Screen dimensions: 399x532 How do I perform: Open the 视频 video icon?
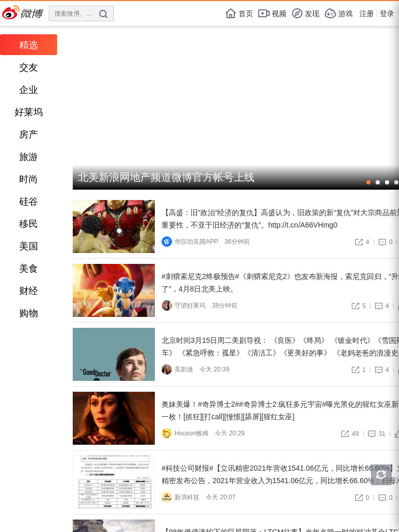pyautogui.click(x=263, y=13)
